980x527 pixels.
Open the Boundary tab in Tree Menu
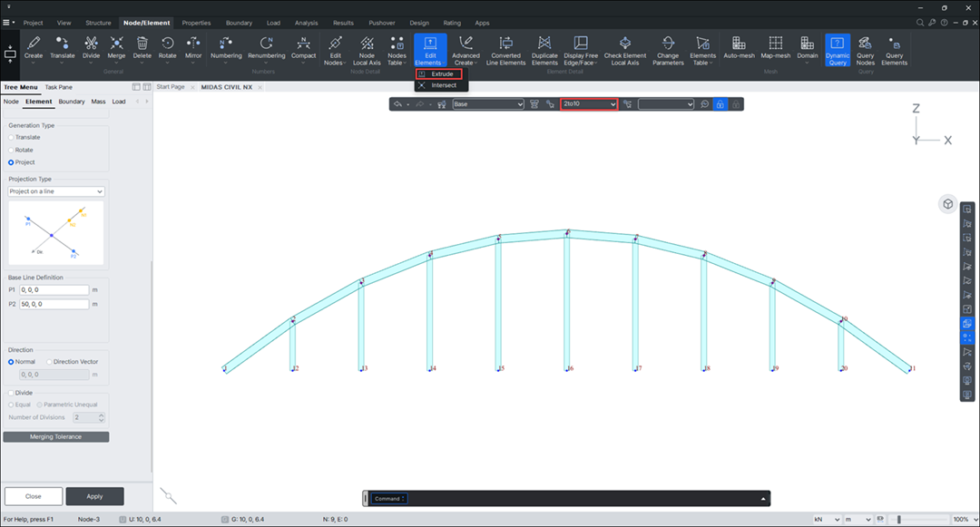72,102
